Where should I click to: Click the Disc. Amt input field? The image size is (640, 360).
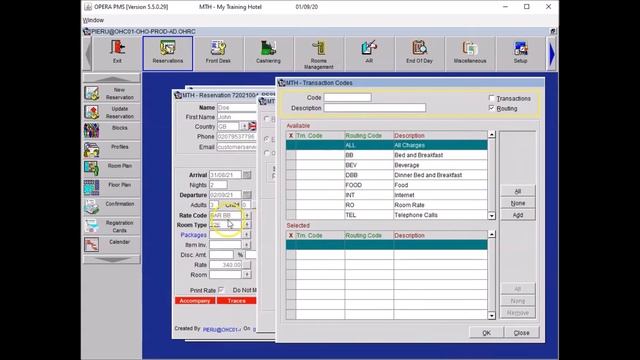pos(221,255)
